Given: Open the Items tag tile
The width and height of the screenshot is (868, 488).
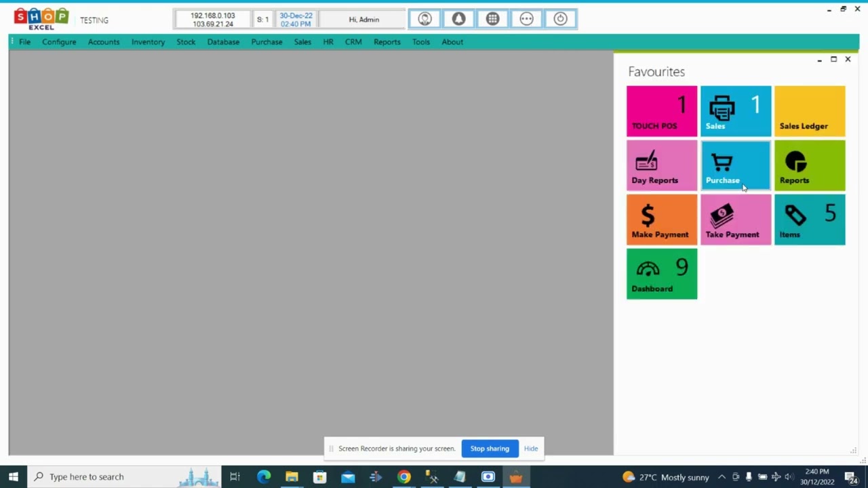Looking at the screenshot, I should (x=810, y=220).
